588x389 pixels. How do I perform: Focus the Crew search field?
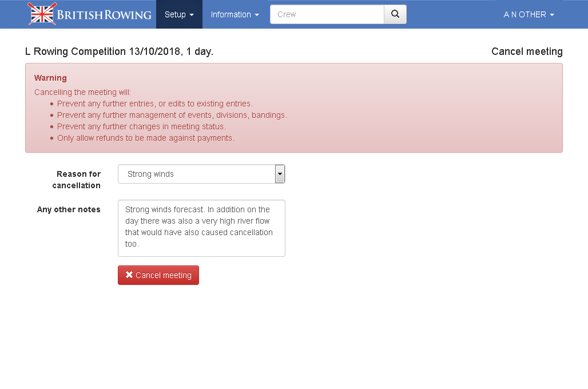327,14
